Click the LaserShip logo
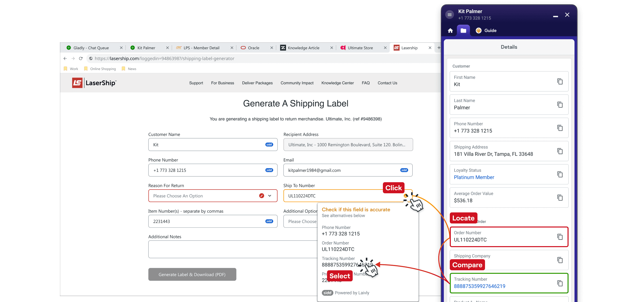The width and height of the screenshot is (644, 302). [94, 83]
